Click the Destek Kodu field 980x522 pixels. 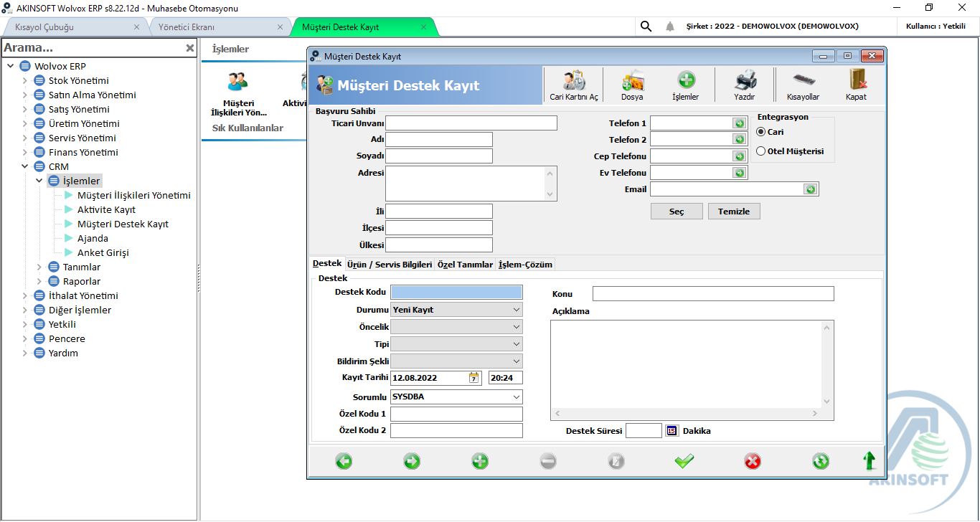tap(456, 292)
